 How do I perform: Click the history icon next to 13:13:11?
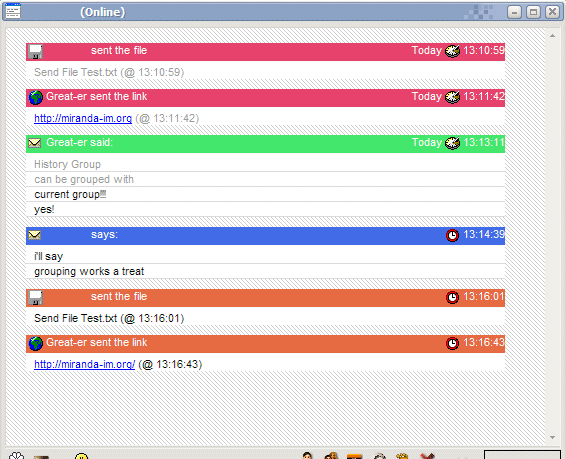pos(452,143)
